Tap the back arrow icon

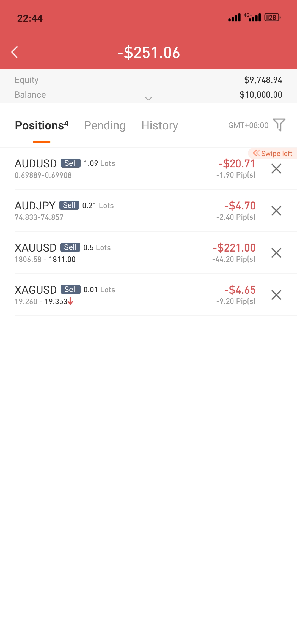[15, 52]
